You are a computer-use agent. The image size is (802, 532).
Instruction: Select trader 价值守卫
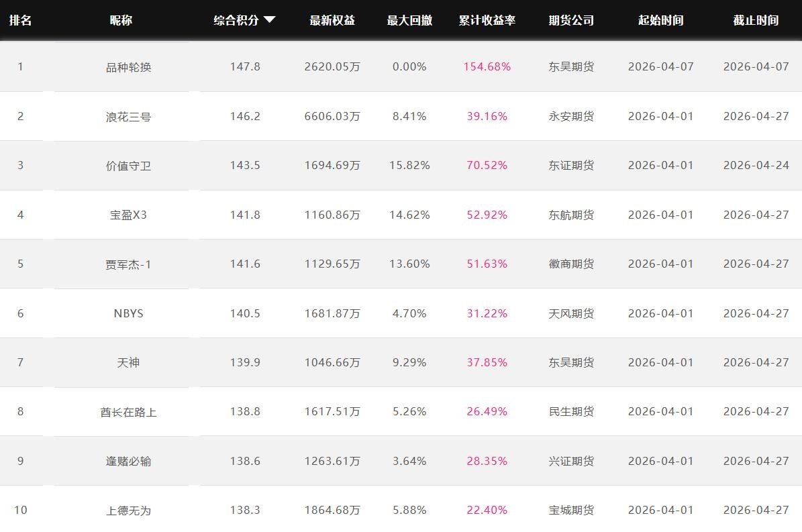pyautogui.click(x=128, y=166)
